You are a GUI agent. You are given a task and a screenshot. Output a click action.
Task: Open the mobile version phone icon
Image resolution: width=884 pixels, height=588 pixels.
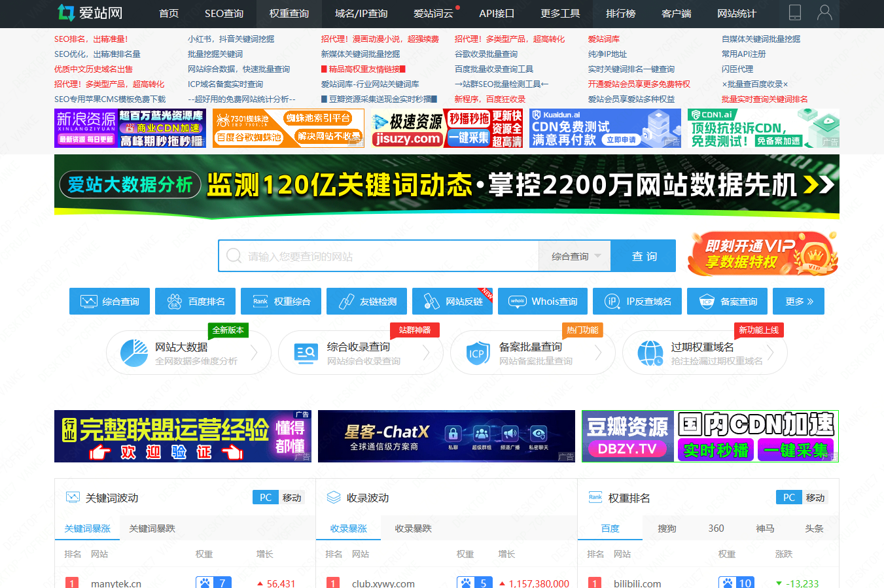794,13
